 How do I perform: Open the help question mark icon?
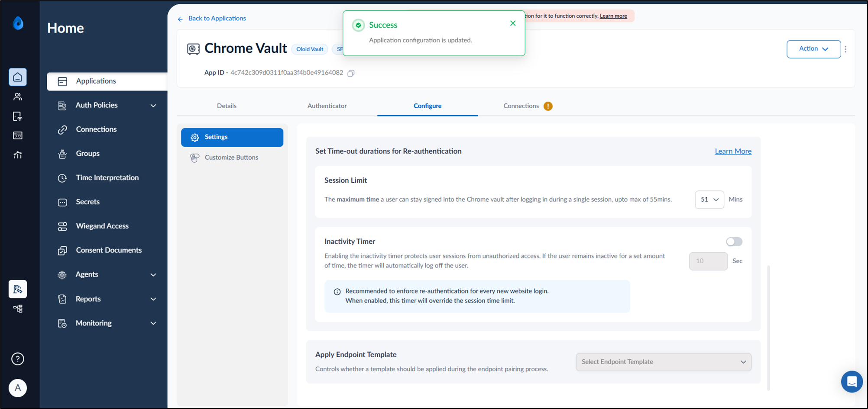point(18,359)
